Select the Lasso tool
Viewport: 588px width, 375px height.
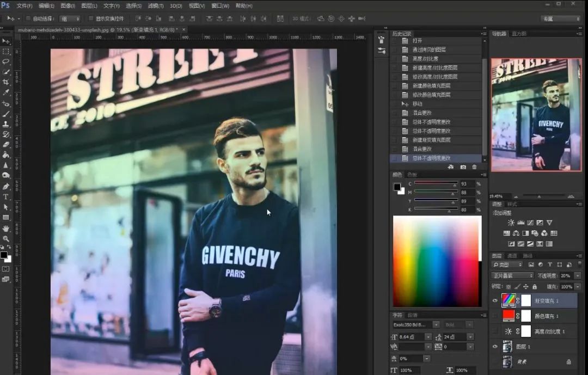(x=6, y=62)
